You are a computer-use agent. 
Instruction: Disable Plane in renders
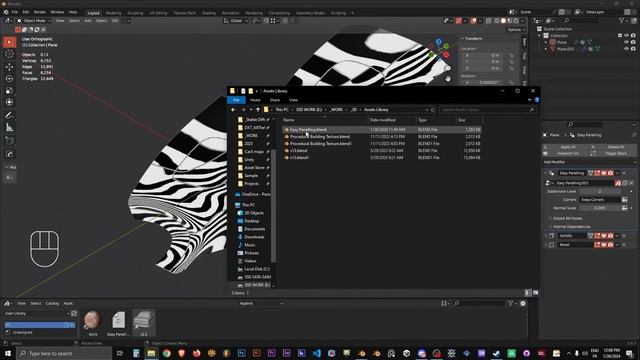[x=633, y=42]
